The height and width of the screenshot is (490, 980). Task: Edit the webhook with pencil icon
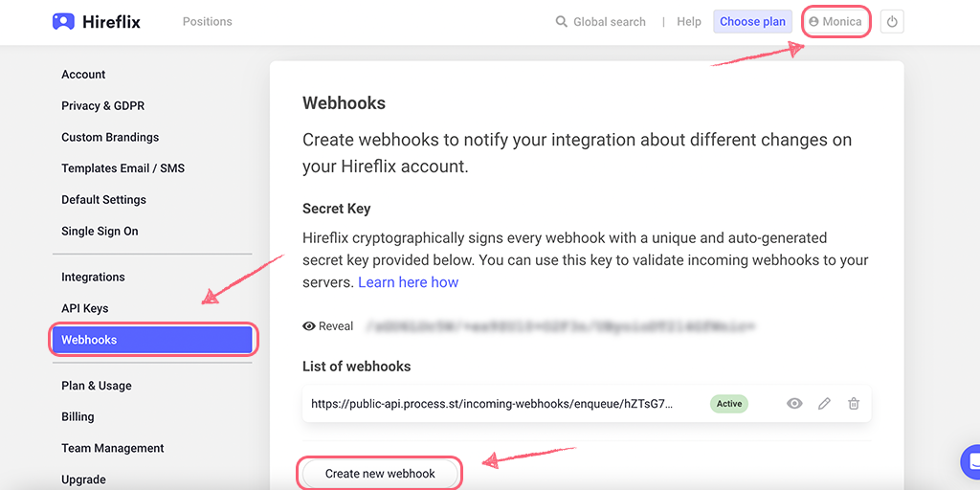click(824, 404)
